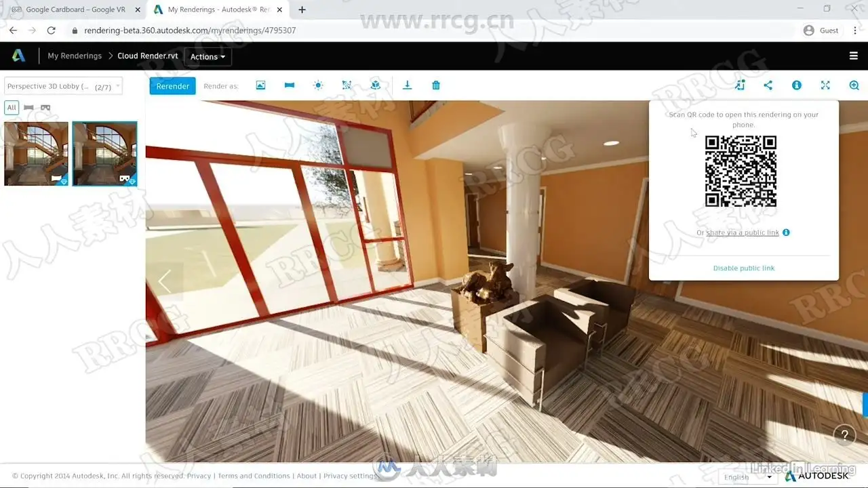The width and height of the screenshot is (868, 488).
Task: Filter thumbnails by All
Action: pyautogui.click(x=12, y=108)
